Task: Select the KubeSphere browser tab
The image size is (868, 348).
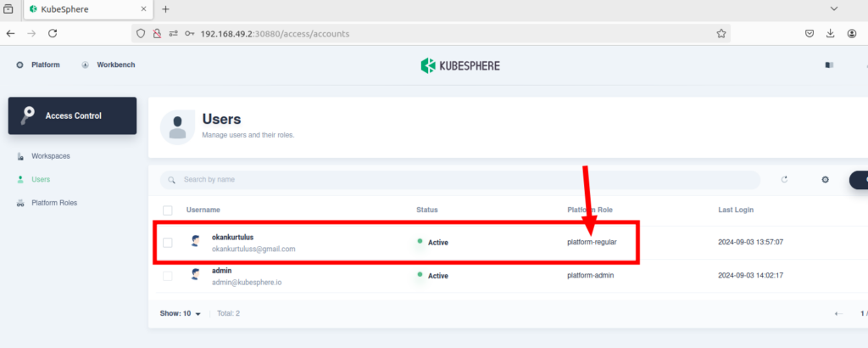Action: 88,10
